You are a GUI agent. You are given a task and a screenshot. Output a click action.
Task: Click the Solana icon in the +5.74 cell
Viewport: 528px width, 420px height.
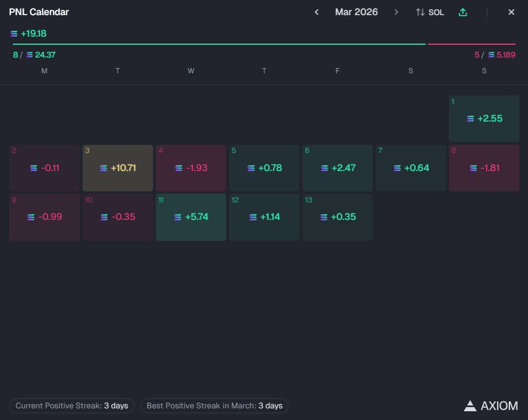coord(178,217)
